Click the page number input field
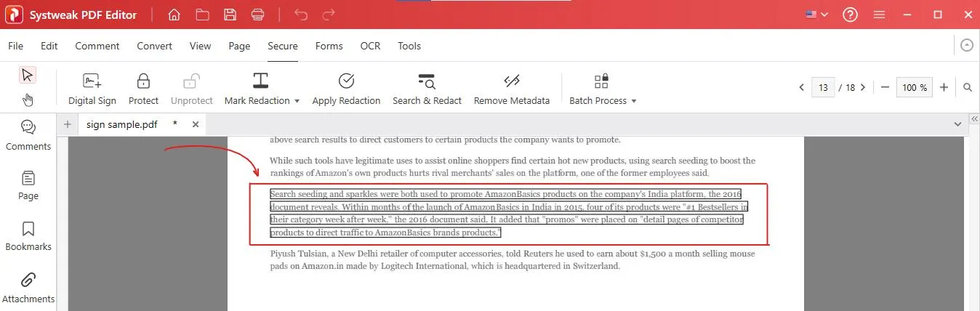Image resolution: width=980 pixels, height=311 pixels. coord(822,87)
